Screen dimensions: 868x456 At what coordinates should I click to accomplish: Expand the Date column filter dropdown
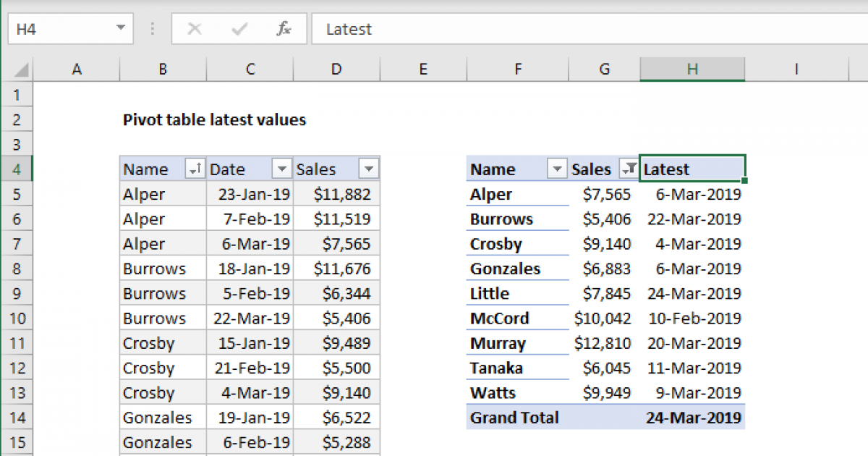[x=281, y=169]
